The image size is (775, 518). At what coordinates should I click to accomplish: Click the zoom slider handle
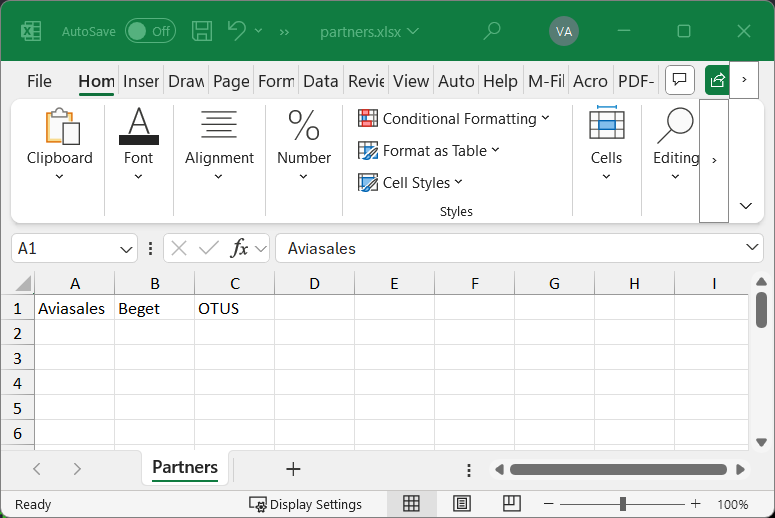point(623,504)
